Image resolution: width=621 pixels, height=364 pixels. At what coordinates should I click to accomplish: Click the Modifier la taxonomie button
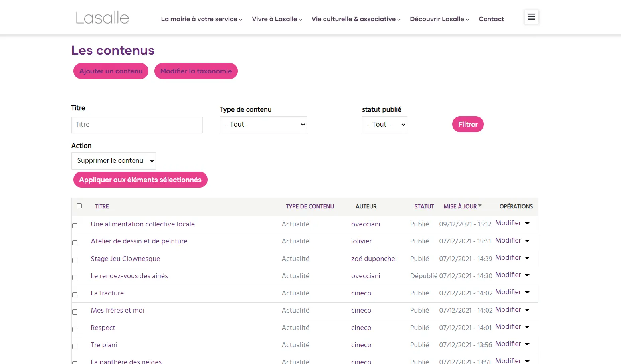click(x=196, y=71)
